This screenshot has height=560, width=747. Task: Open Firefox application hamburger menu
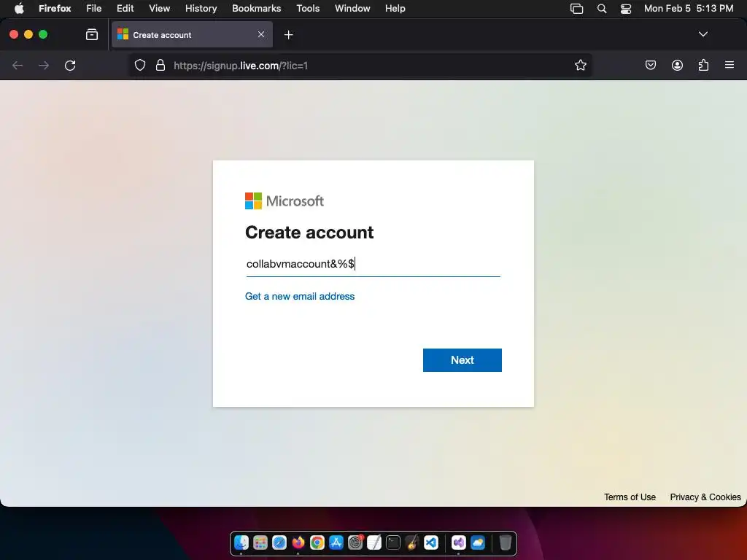point(729,65)
